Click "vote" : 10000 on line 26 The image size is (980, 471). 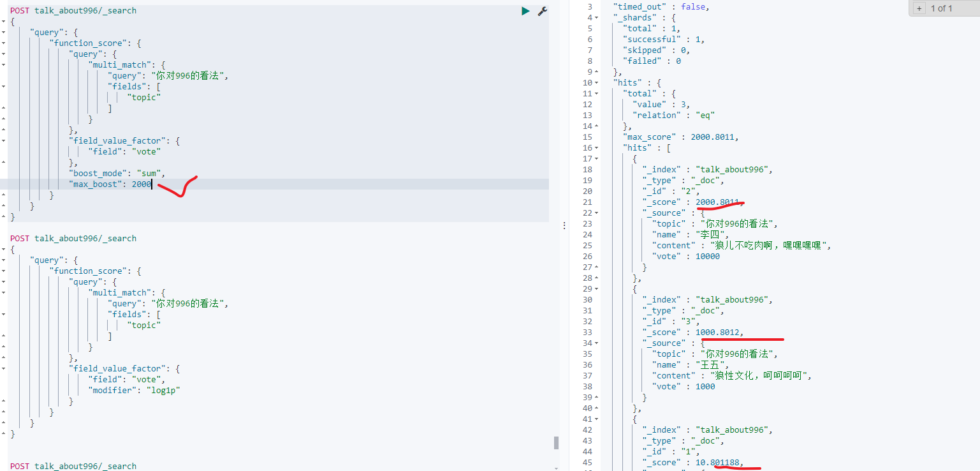pyautogui.click(x=686, y=257)
